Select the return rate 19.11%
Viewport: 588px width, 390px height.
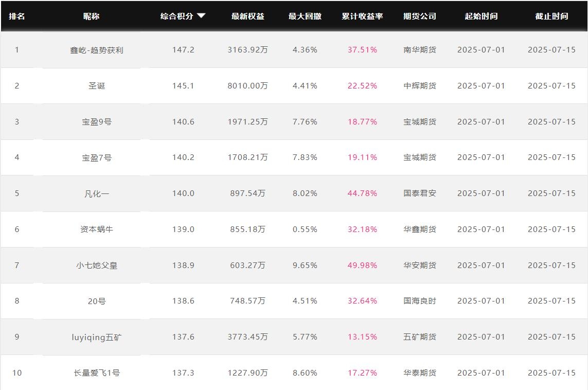[x=362, y=157]
